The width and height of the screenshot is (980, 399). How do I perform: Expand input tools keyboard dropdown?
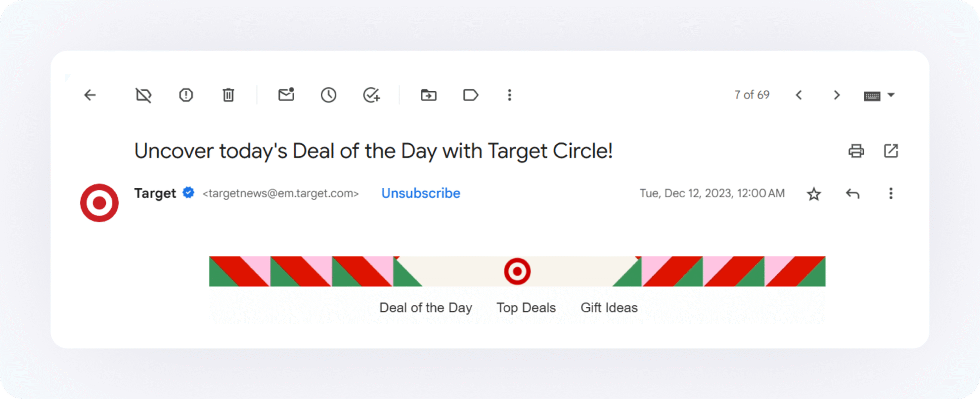coord(891,95)
